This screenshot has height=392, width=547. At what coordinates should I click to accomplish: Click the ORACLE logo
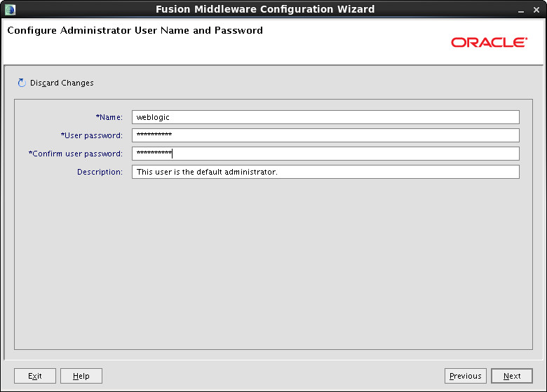click(x=489, y=42)
